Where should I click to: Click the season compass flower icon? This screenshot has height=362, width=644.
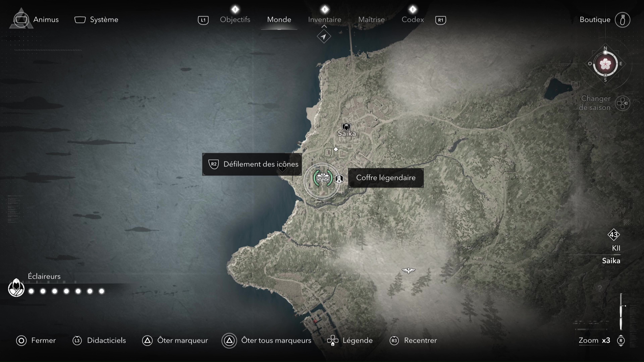click(605, 64)
